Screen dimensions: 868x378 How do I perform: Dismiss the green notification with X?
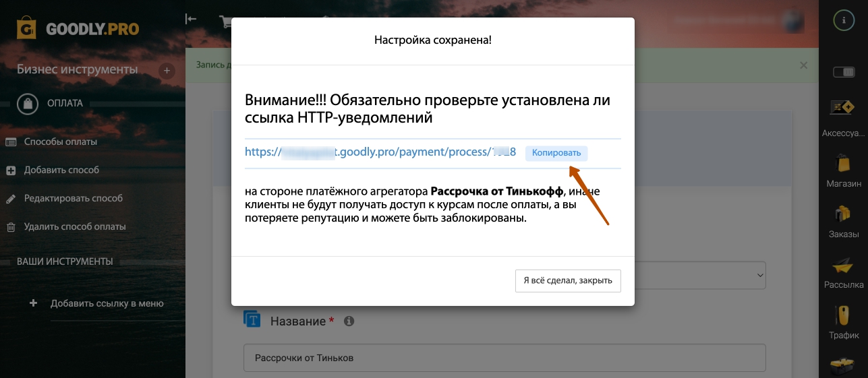click(803, 65)
